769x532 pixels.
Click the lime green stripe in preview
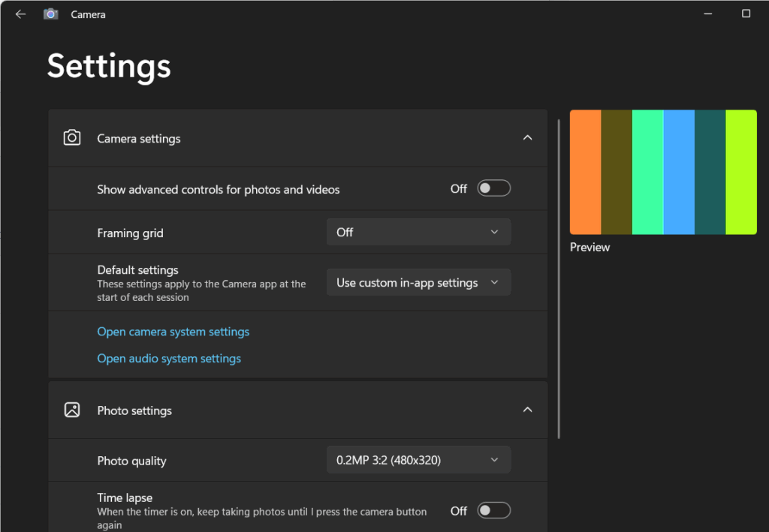pyautogui.click(x=741, y=172)
